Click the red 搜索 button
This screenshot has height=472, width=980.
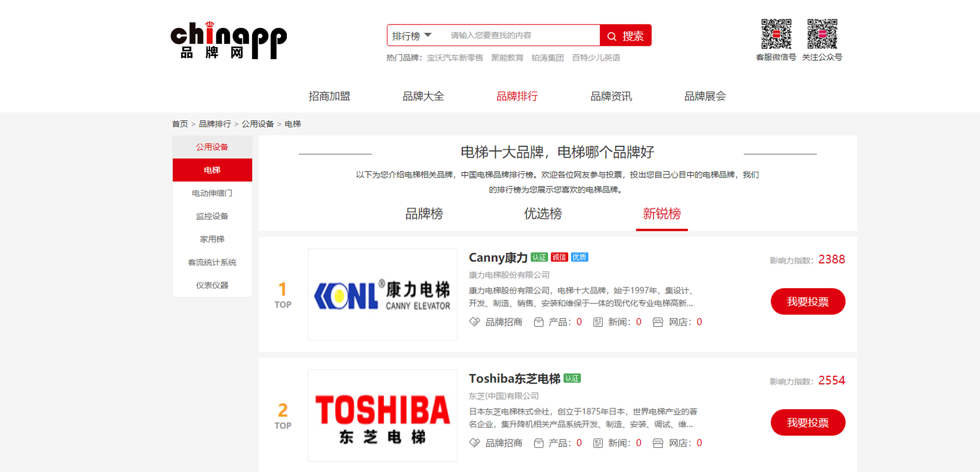[625, 36]
